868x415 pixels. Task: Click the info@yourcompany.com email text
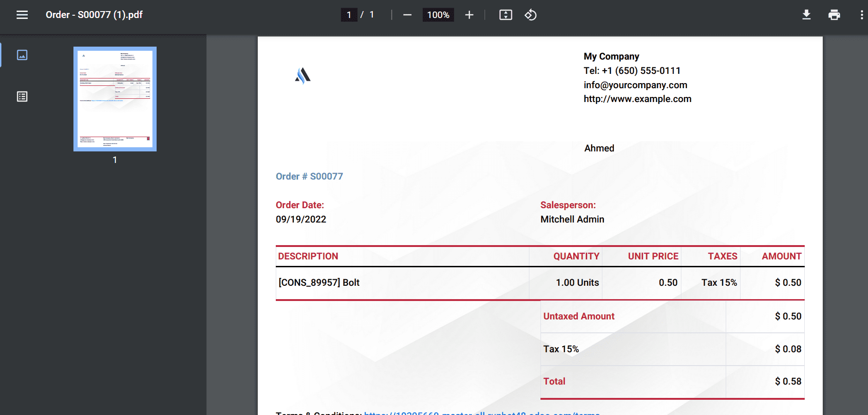(635, 85)
